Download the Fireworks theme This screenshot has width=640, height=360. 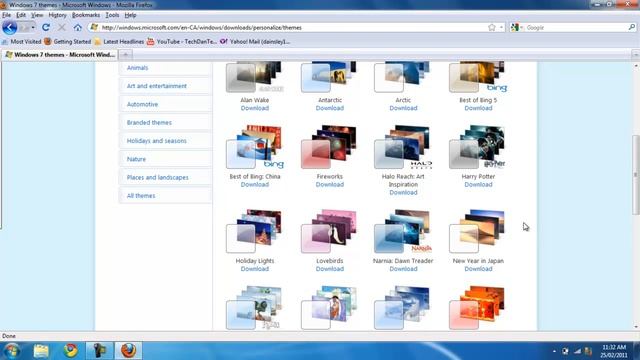[x=330, y=184]
